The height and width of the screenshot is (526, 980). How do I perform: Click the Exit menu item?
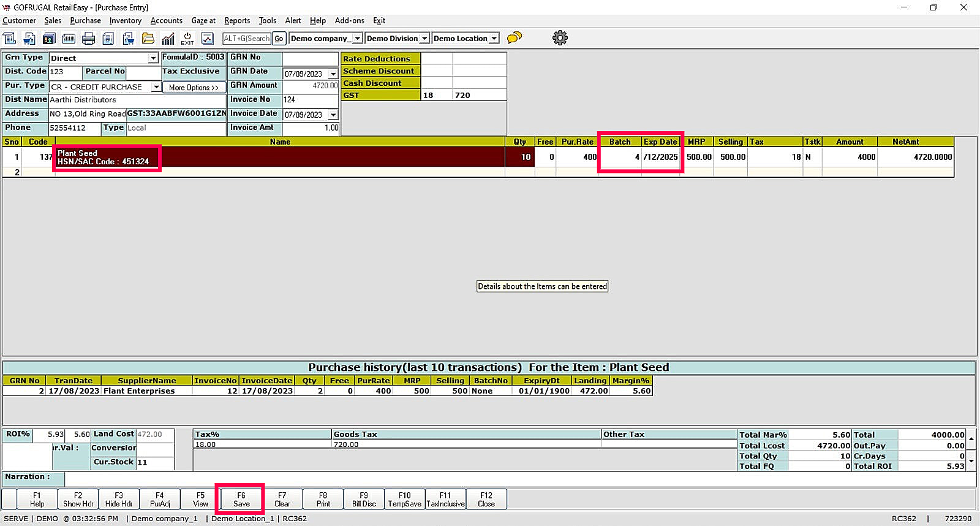379,20
